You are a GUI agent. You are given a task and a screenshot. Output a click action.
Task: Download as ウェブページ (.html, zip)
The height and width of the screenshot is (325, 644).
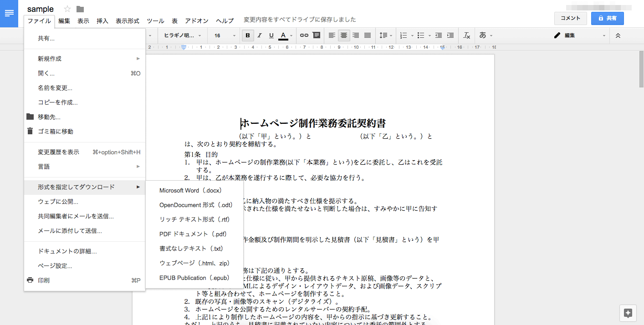[194, 263]
